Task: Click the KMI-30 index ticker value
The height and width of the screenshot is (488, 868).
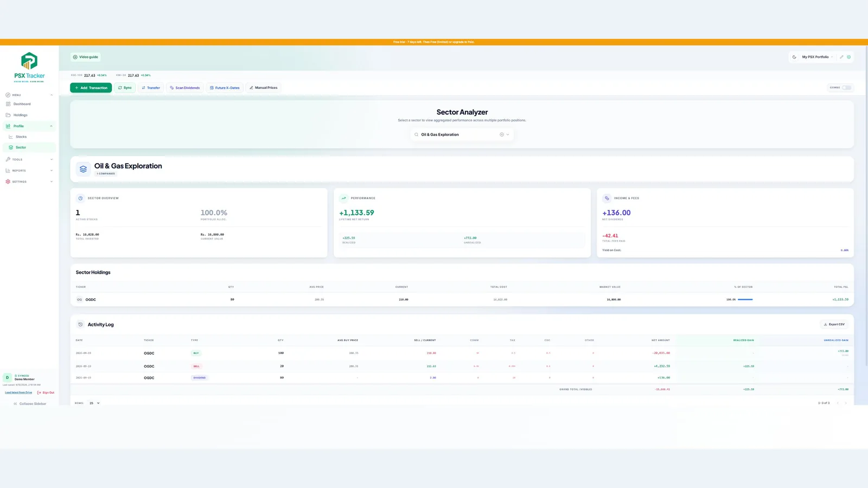Action: [133, 75]
